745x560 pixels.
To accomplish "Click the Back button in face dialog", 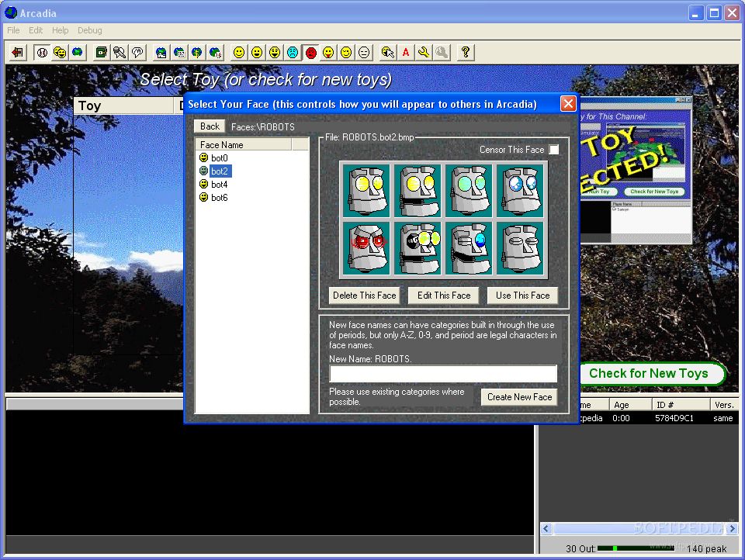I will pos(210,126).
